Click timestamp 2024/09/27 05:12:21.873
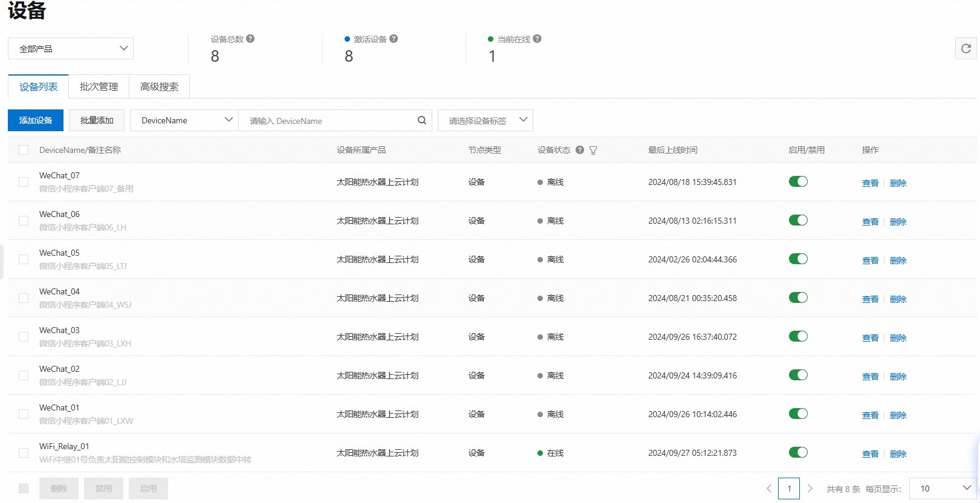Viewport: 980px width, 503px height. pyautogui.click(x=692, y=453)
